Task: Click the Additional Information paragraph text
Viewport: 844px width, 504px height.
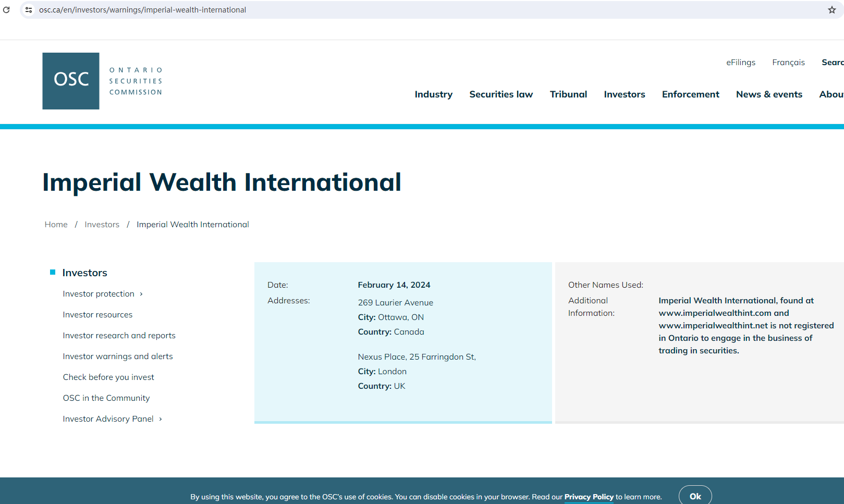Action: click(x=746, y=326)
